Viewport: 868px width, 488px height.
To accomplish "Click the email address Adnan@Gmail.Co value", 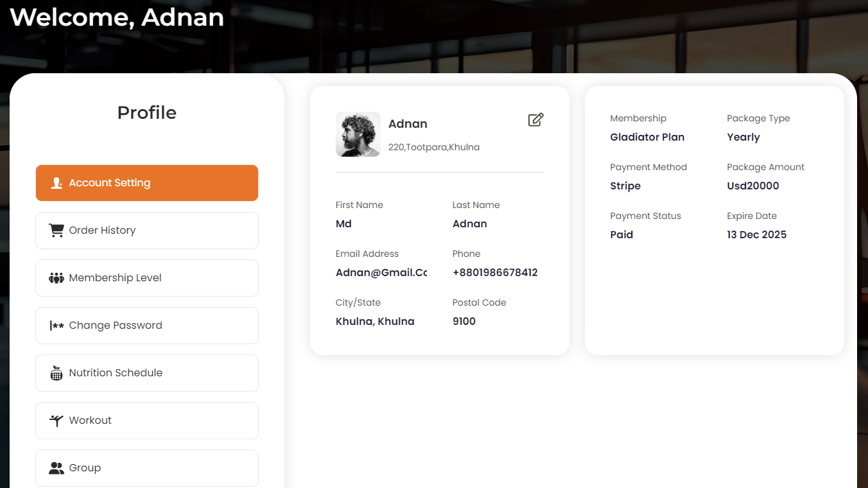I will [x=381, y=272].
